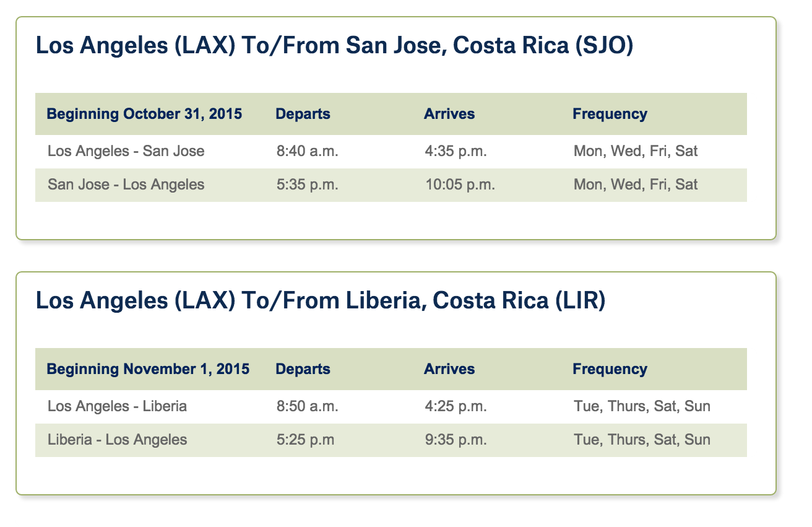Click the 10:05 p.m. arrival time
812x527 pixels.
(460, 185)
